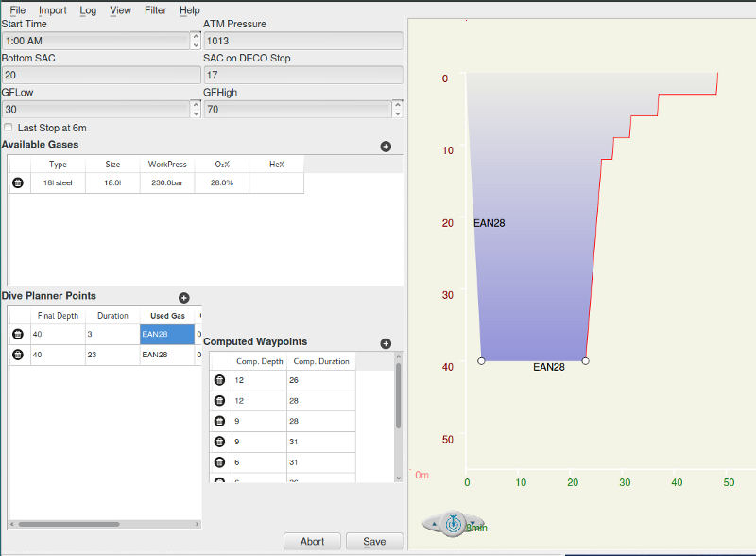Open Used Gas EAN28 cell in first row
756x556 pixels.
166,334
